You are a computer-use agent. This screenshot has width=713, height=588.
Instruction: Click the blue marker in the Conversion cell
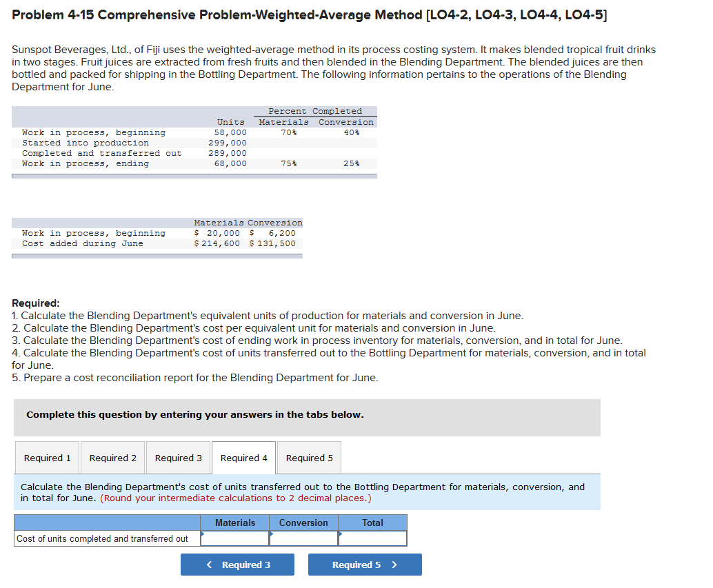pyautogui.click(x=270, y=533)
